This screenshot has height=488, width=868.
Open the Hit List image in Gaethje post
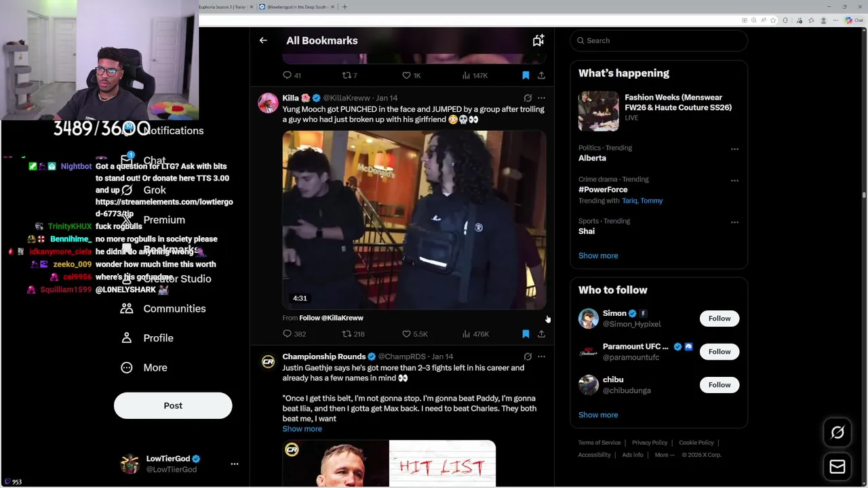click(x=442, y=464)
